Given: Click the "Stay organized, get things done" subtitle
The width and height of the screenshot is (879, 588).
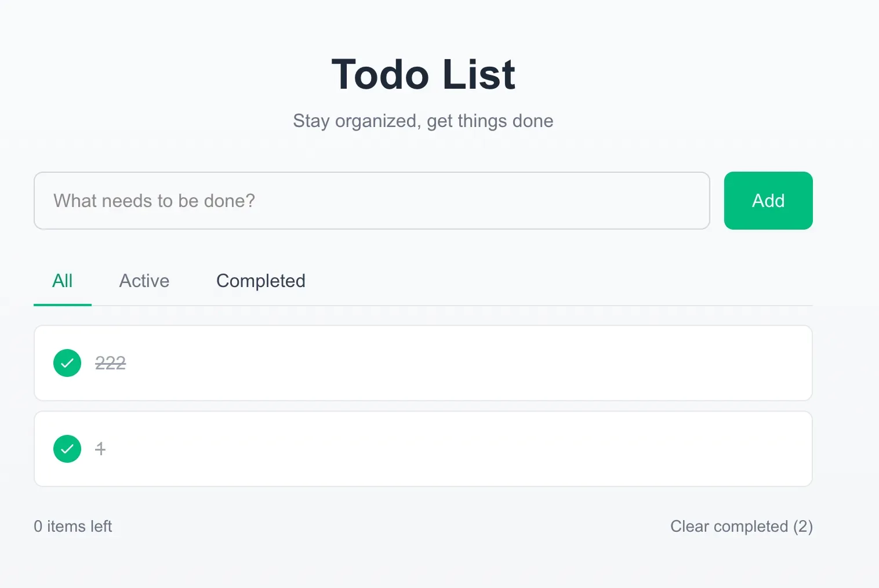Looking at the screenshot, I should 423,121.
